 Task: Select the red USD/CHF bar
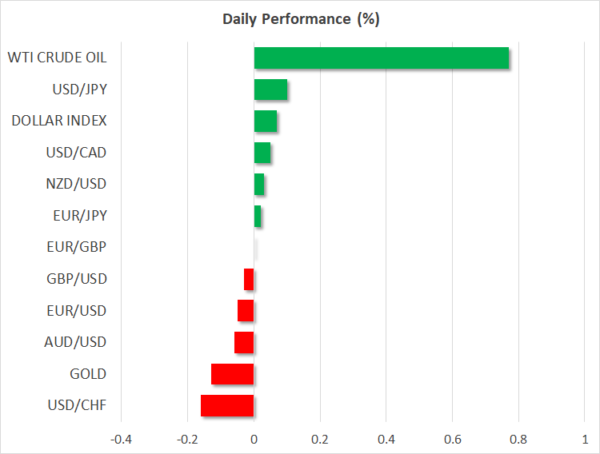point(227,405)
